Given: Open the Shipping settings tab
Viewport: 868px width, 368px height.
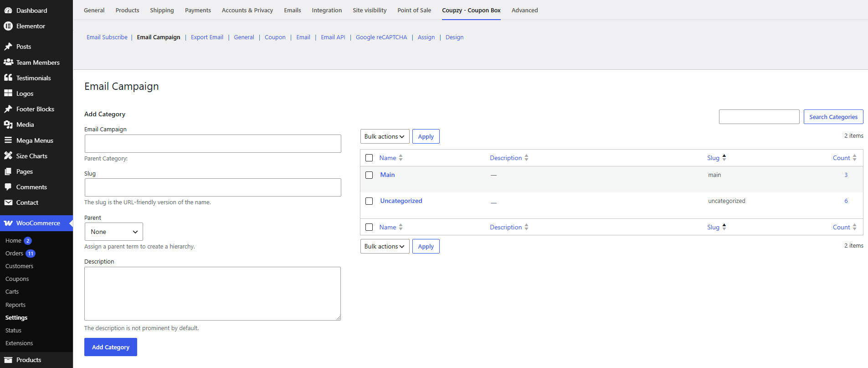Looking at the screenshot, I should point(162,10).
